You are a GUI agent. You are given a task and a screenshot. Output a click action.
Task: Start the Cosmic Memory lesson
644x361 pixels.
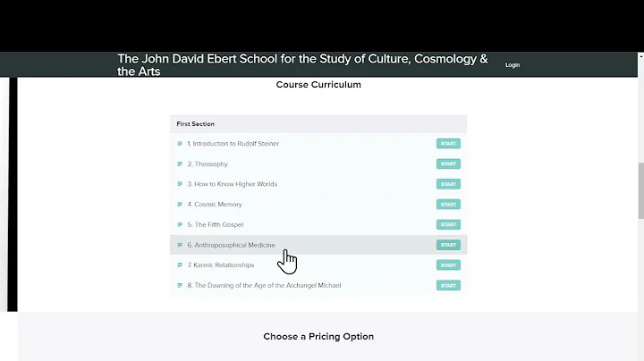coord(448,205)
